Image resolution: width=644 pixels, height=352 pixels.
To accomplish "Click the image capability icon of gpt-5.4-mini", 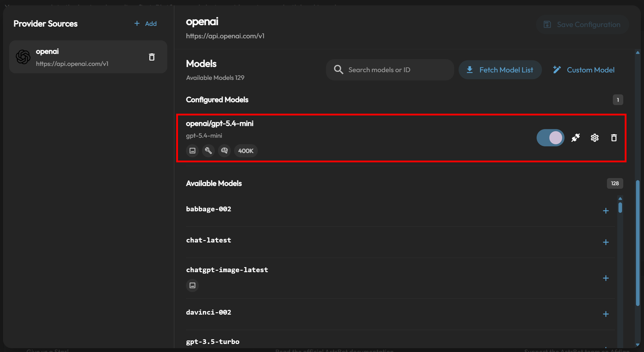I will pos(192,151).
